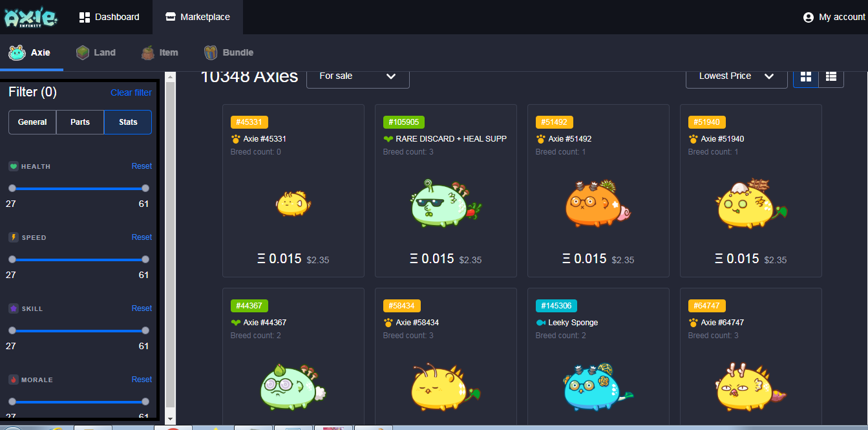This screenshot has width=868, height=430.
Task: Click the Morale flame icon
Action: coord(14,380)
